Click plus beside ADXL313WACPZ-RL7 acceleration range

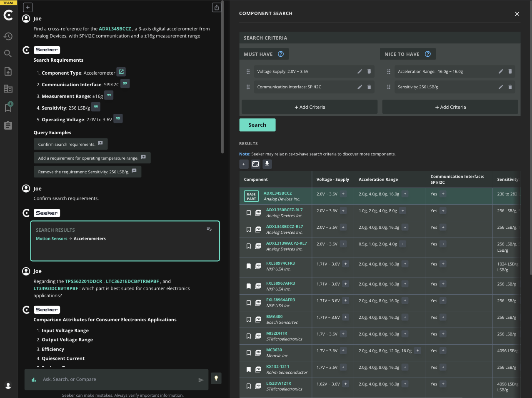click(x=402, y=244)
